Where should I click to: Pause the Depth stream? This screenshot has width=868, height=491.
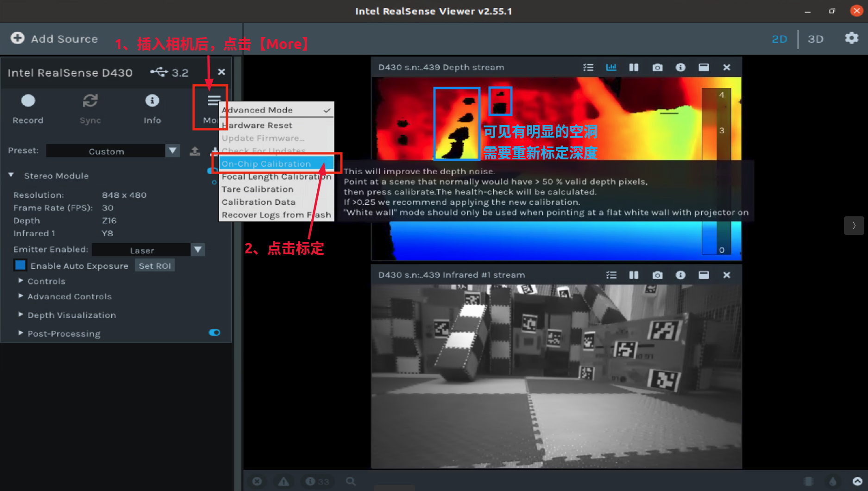[x=634, y=67]
